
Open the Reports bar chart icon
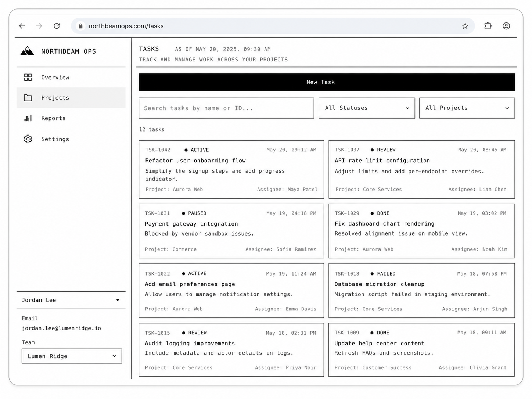point(28,118)
